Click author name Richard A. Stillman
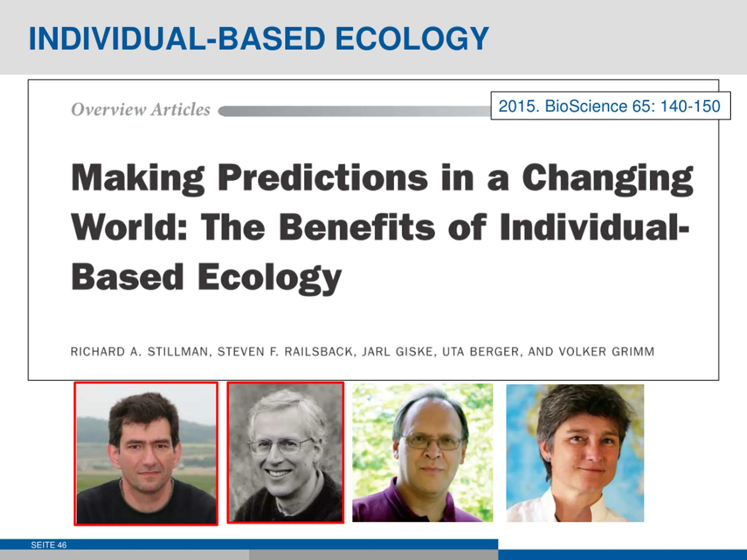Screen dimensions: 747x560 point(141,352)
